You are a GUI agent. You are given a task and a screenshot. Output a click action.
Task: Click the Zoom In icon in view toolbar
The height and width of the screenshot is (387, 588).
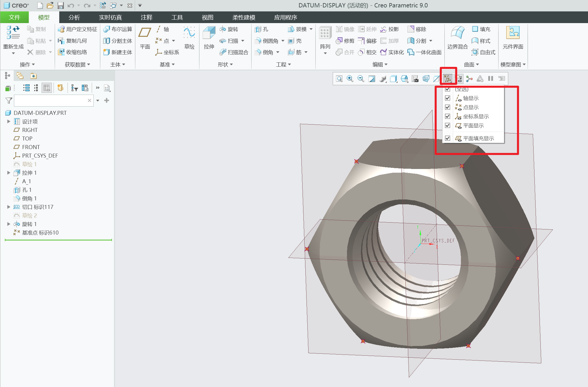click(x=350, y=79)
